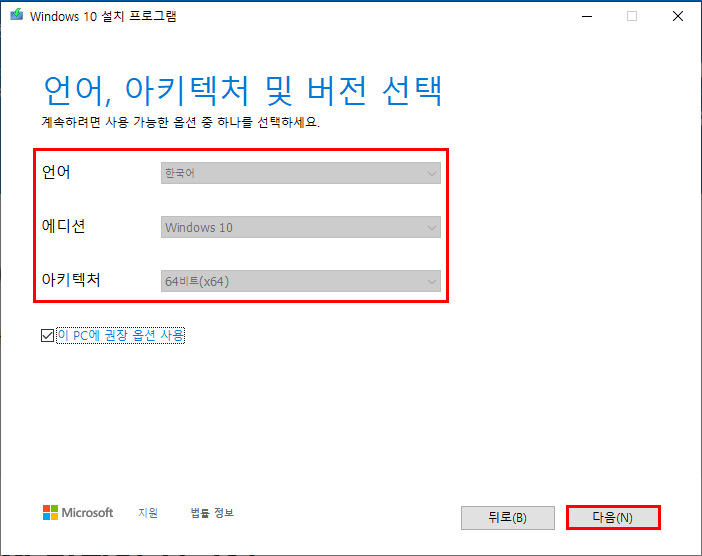Click the 'Windows 10 설치 프로그램' window title
The width and height of the screenshot is (702, 556).
[103, 16]
